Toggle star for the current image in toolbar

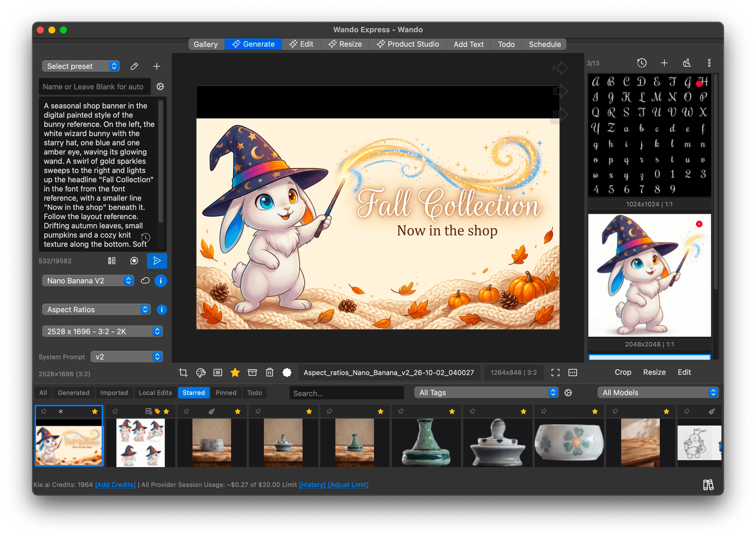click(235, 373)
